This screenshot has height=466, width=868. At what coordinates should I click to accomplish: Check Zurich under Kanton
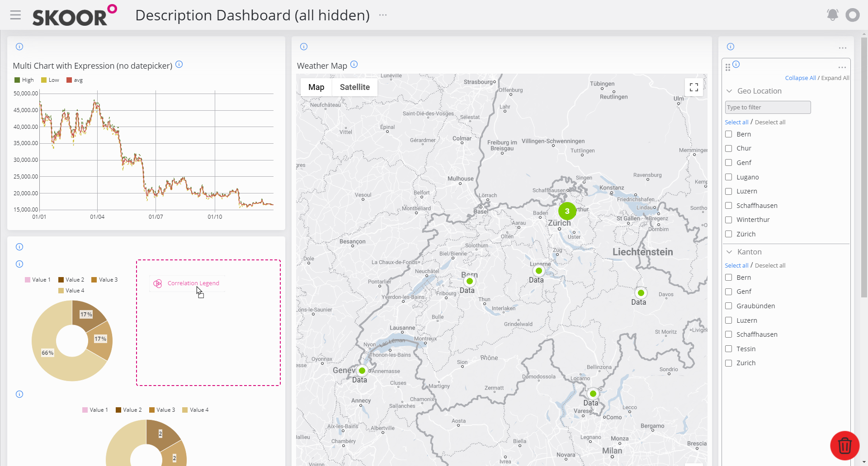728,363
